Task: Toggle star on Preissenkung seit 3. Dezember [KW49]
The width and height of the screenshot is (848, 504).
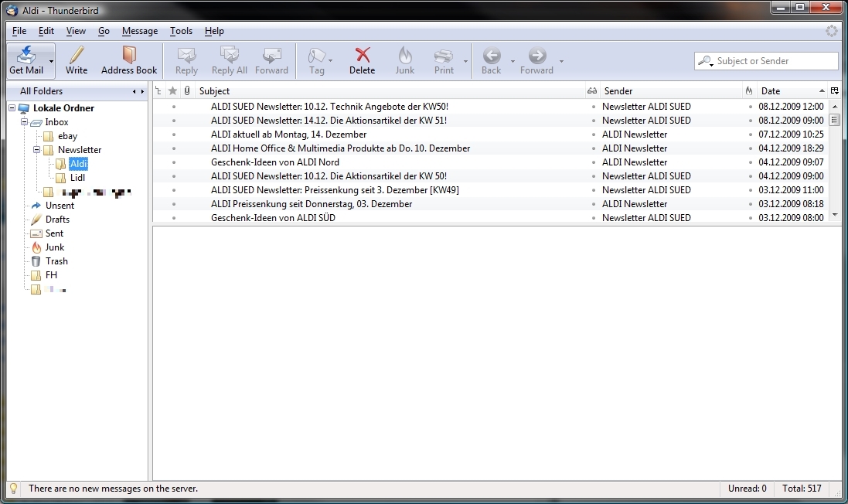Action: [174, 190]
